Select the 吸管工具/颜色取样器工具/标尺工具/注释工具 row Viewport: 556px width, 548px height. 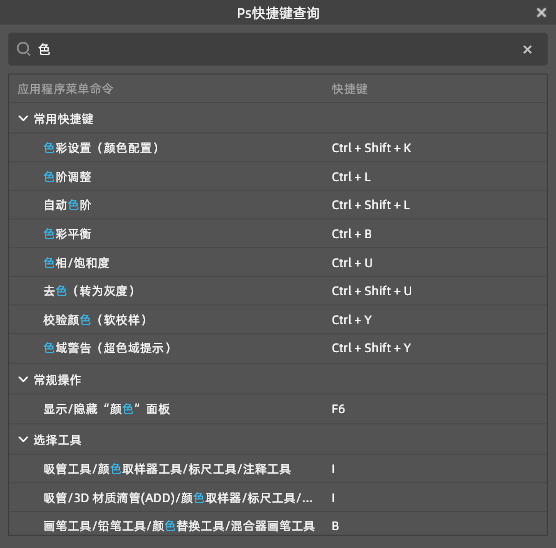pos(278,469)
